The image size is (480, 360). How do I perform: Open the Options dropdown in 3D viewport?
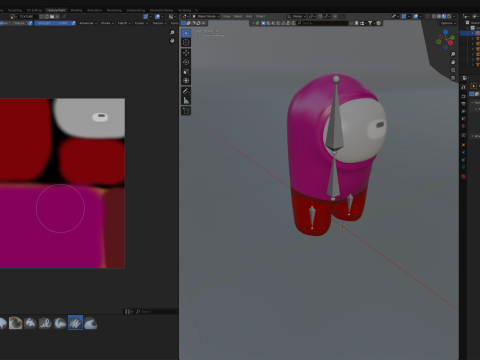pyautogui.click(x=447, y=23)
